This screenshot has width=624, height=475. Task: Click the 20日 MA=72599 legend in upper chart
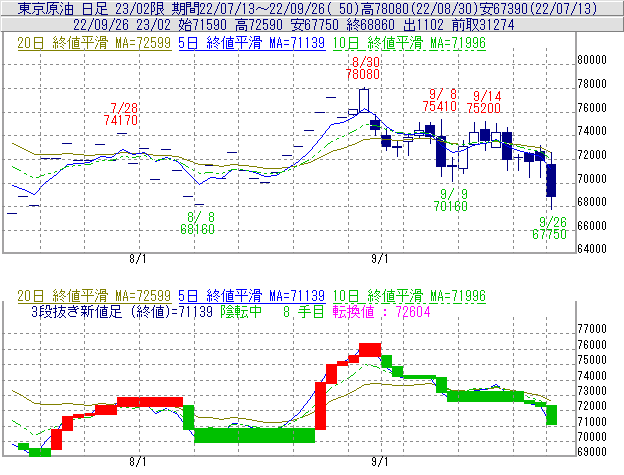click(94, 43)
